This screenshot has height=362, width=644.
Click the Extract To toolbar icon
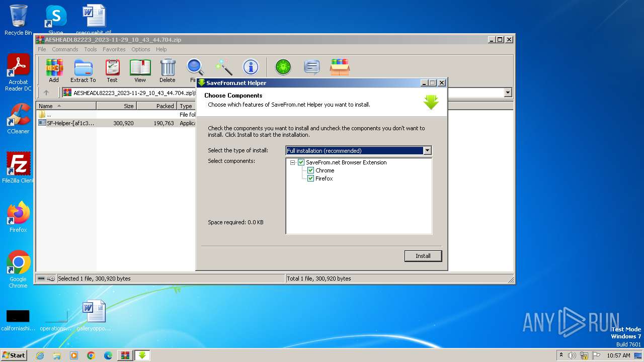coord(83,71)
